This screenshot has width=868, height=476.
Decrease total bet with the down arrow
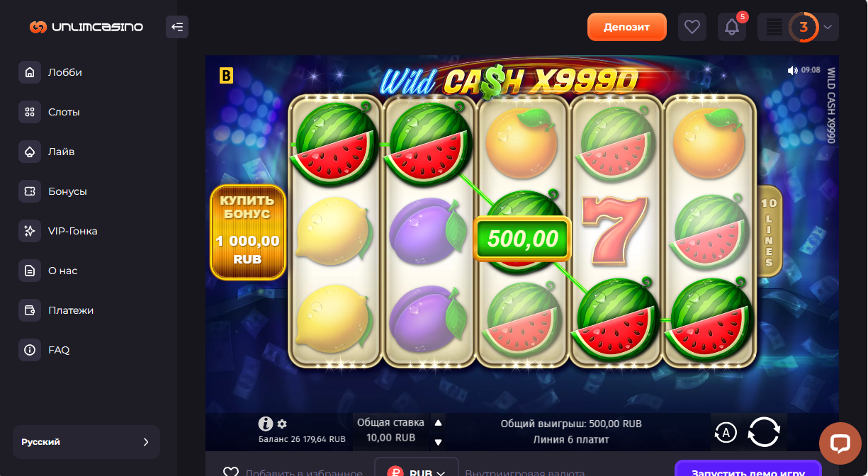click(x=438, y=442)
